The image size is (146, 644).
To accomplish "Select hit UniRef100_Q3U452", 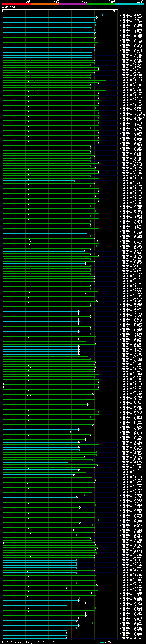I will coord(131,128).
